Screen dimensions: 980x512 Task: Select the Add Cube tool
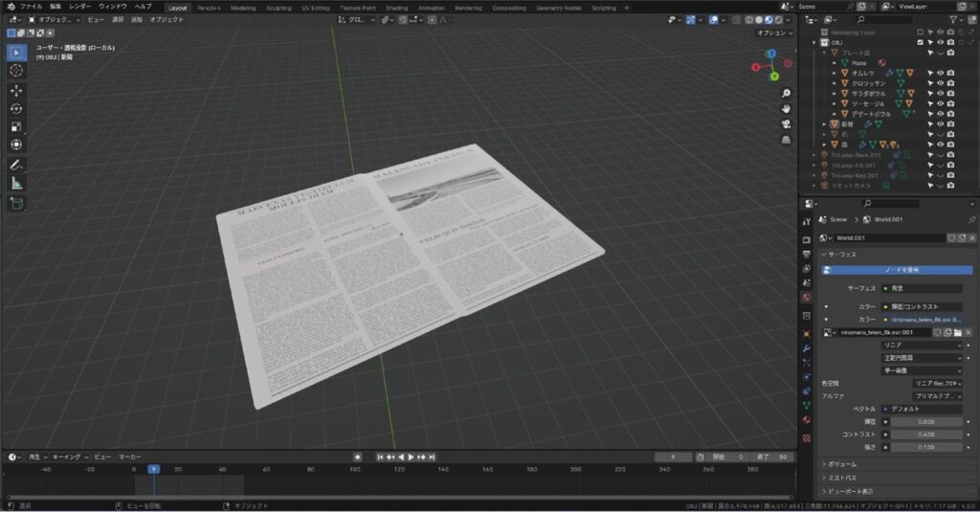pyautogui.click(x=16, y=204)
